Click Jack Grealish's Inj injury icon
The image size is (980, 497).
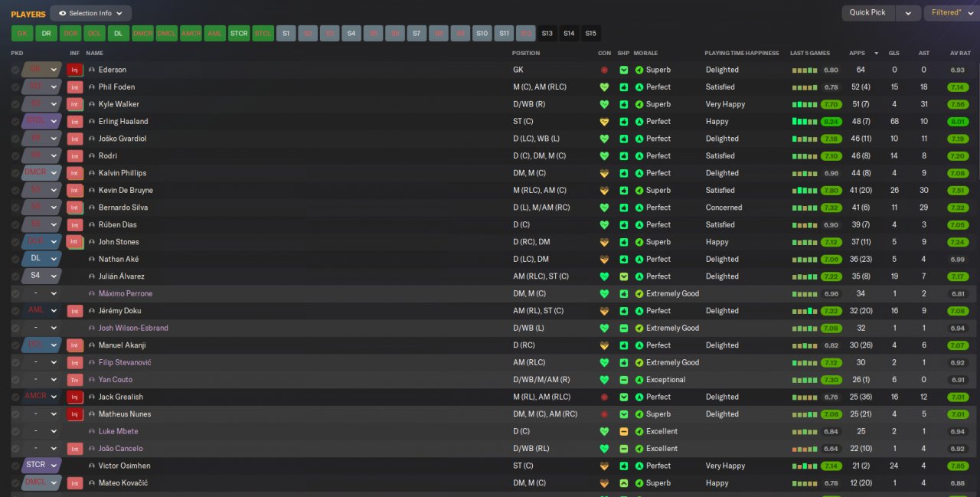[x=74, y=397]
